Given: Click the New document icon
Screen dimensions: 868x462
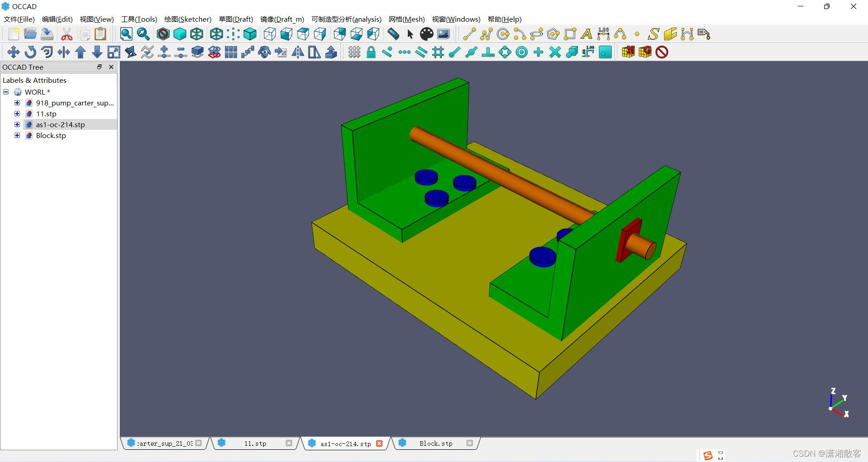Looking at the screenshot, I should click(x=14, y=34).
